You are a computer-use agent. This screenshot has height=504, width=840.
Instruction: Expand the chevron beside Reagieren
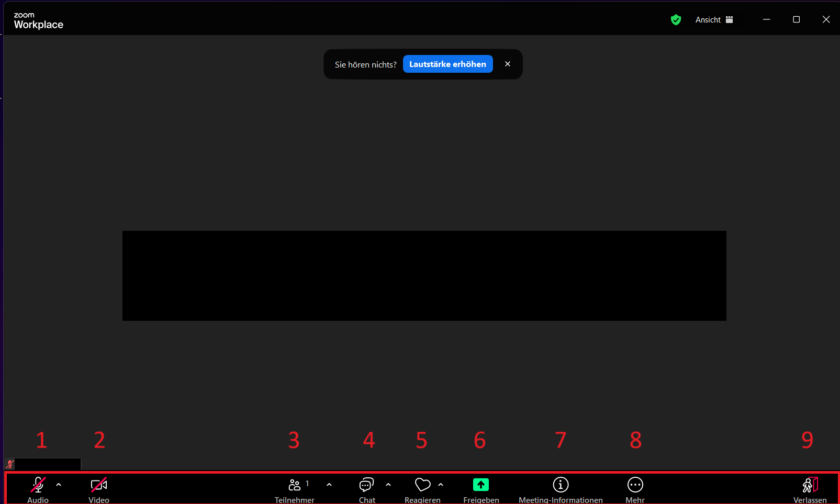441,485
